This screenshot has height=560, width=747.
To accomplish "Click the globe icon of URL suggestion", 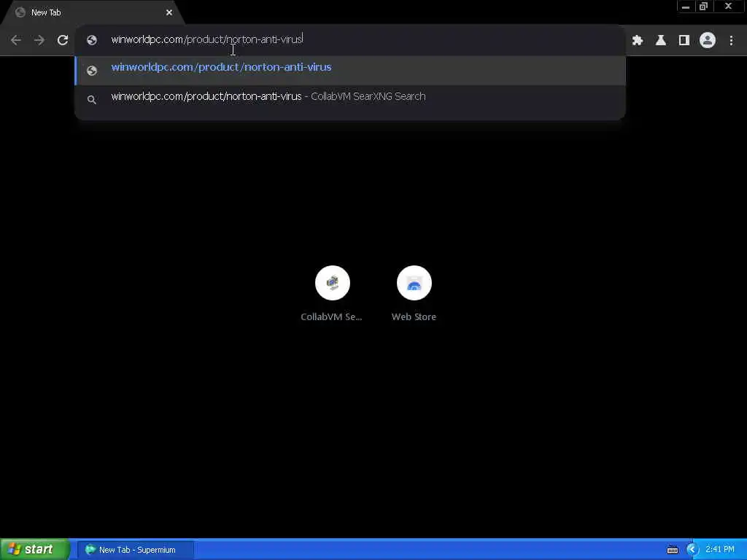I will coord(92,71).
